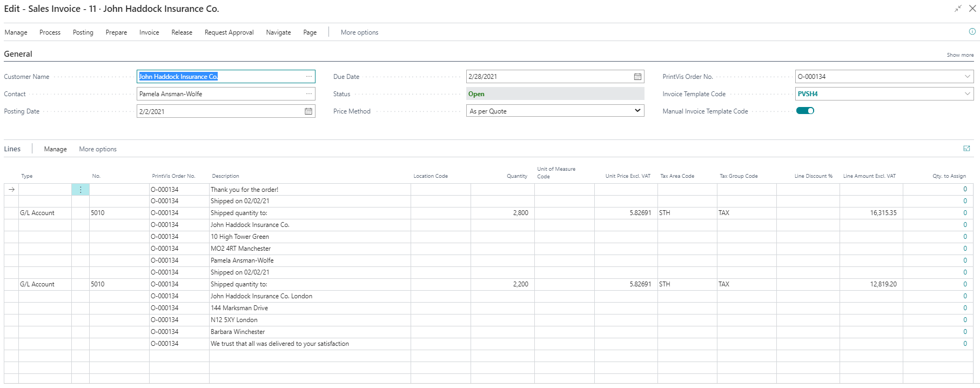Select '144 Marksman Drive' description cell
980x388 pixels.
(x=310, y=308)
